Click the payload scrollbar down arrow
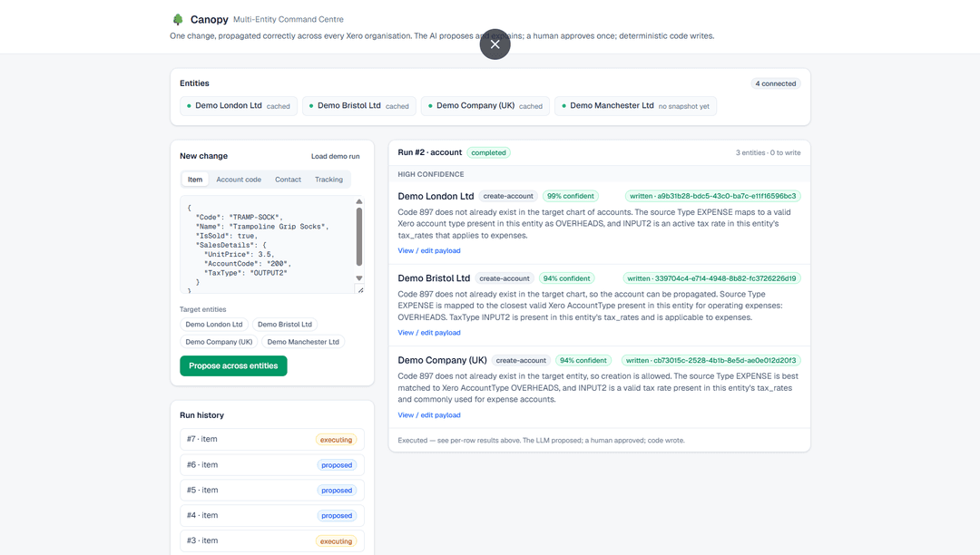This screenshot has width=980, height=555. (x=359, y=278)
